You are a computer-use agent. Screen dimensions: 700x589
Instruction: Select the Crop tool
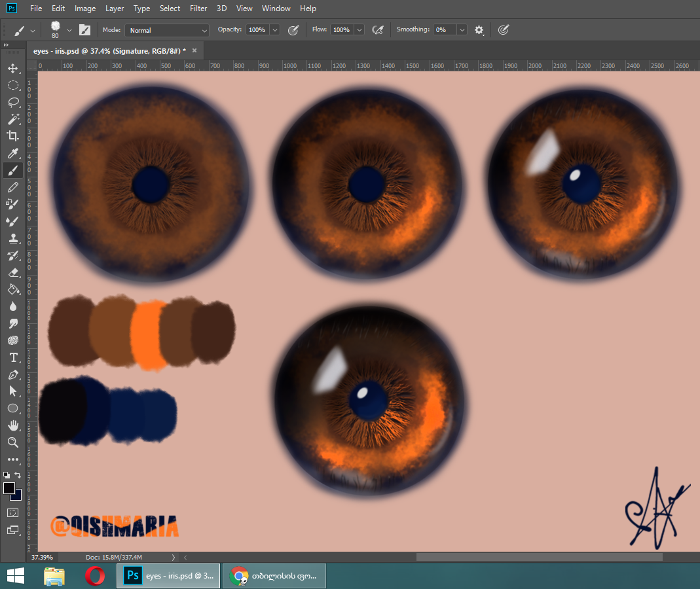click(13, 136)
